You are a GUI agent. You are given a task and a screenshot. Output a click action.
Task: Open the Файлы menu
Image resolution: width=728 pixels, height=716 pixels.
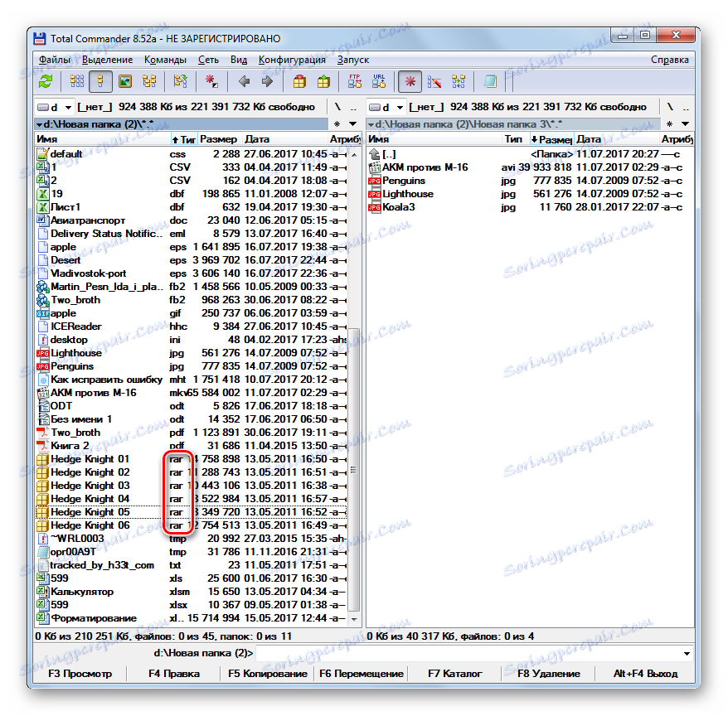pyautogui.click(x=55, y=60)
